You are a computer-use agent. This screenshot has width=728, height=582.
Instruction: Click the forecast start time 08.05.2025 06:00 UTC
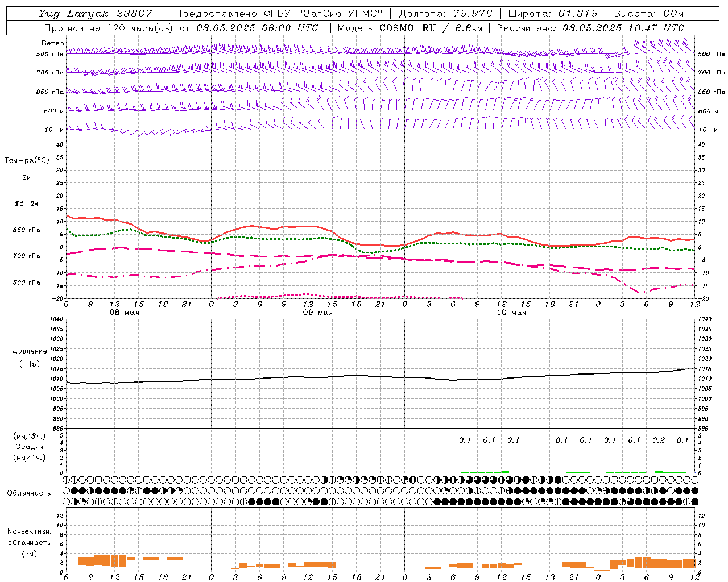[x=257, y=28]
